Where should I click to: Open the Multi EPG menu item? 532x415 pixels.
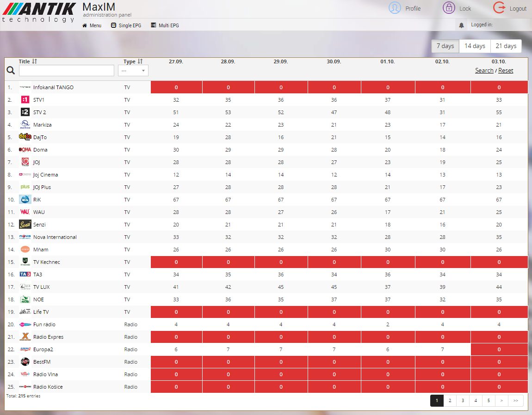165,25
